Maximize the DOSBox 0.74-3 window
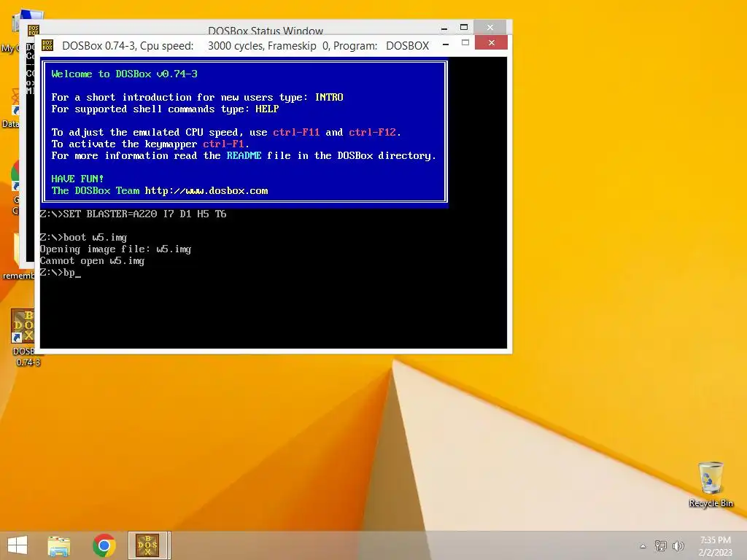 (x=465, y=43)
